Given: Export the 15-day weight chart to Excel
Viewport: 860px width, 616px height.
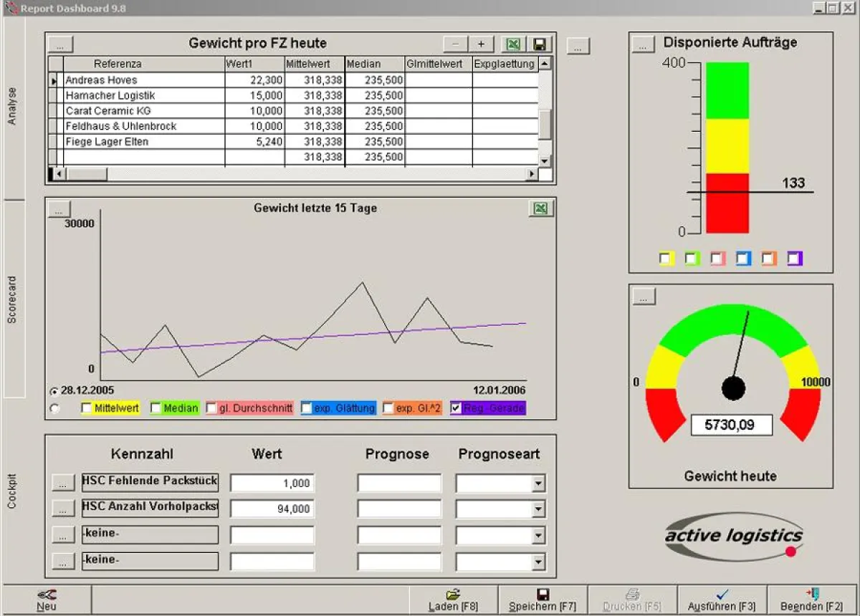Looking at the screenshot, I should pyautogui.click(x=540, y=208).
